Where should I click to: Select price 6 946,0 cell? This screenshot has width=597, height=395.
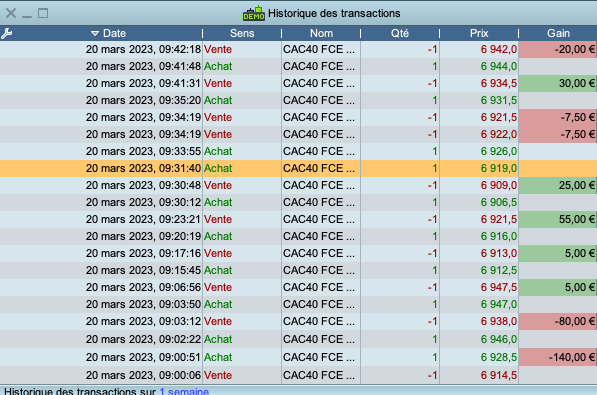point(479,339)
